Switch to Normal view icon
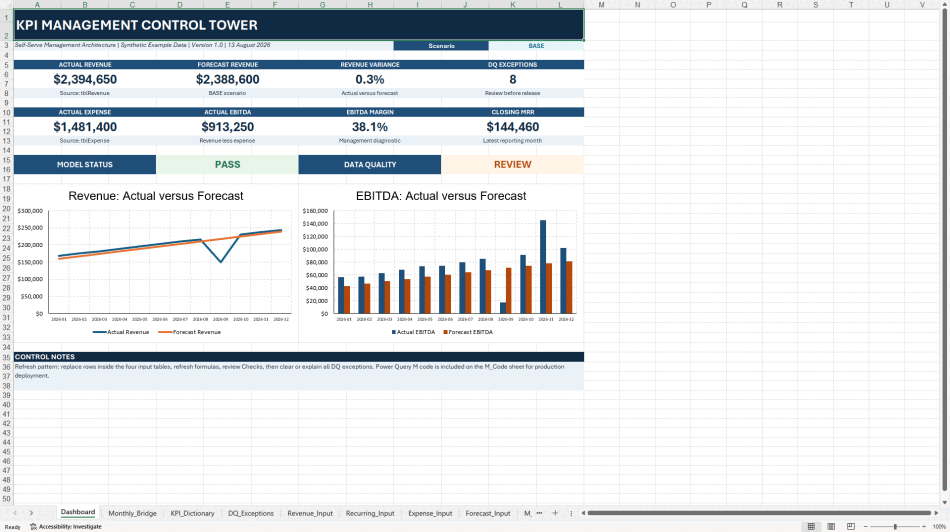Screen dimensions: 950x532 (811, 527)
